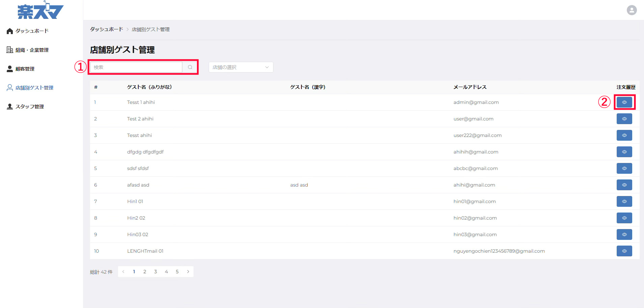Jump to page 5 in pagination
The height and width of the screenshot is (308, 644).
tap(177, 272)
